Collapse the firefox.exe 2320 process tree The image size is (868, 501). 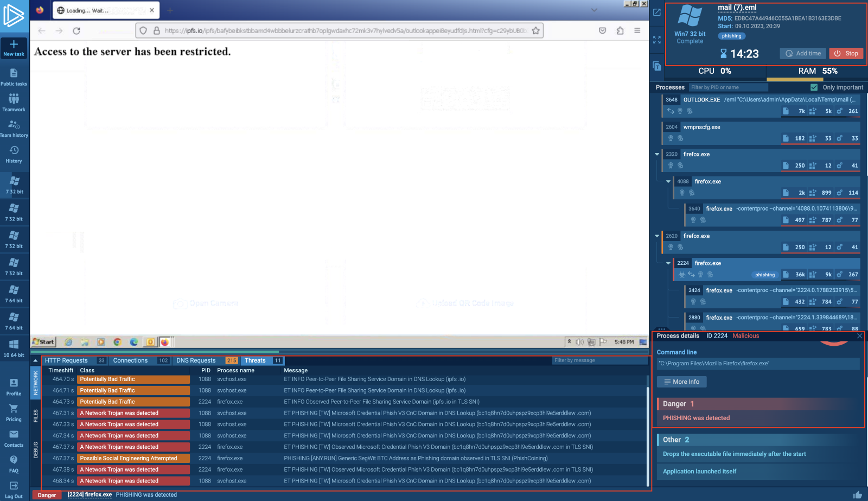(657, 155)
